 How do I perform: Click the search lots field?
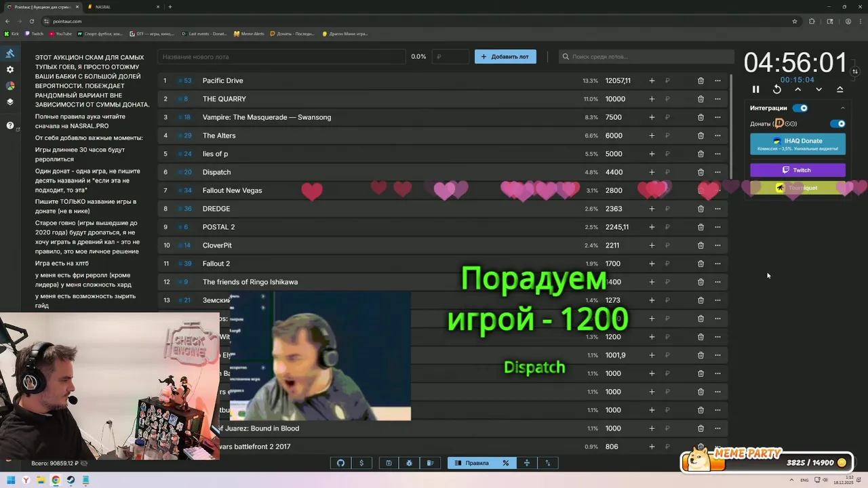coord(646,57)
